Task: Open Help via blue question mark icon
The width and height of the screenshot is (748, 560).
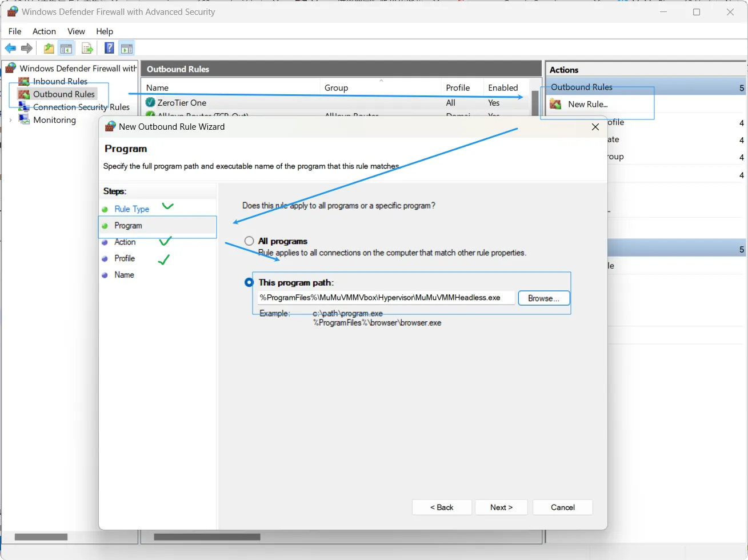Action: pyautogui.click(x=109, y=49)
